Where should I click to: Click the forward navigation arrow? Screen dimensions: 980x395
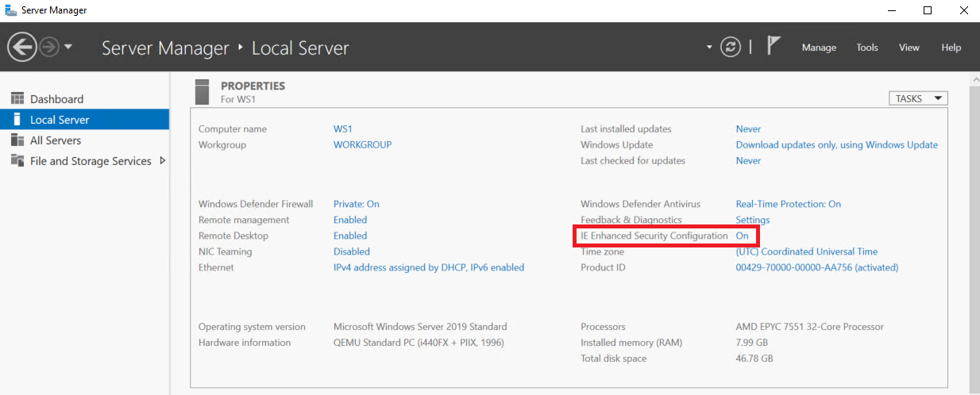click(49, 48)
